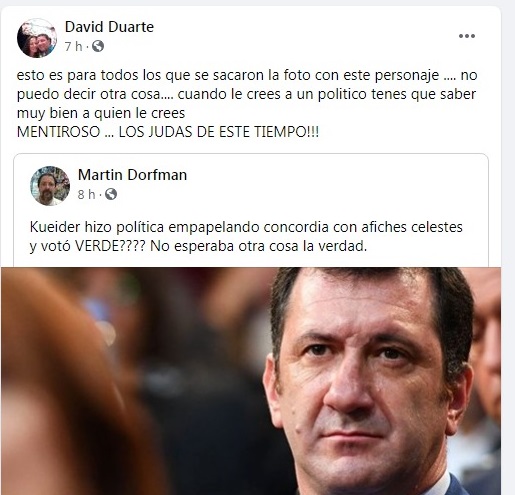Click the line starting "puedo decir otra cosa"
The image size is (515, 495).
246,94
